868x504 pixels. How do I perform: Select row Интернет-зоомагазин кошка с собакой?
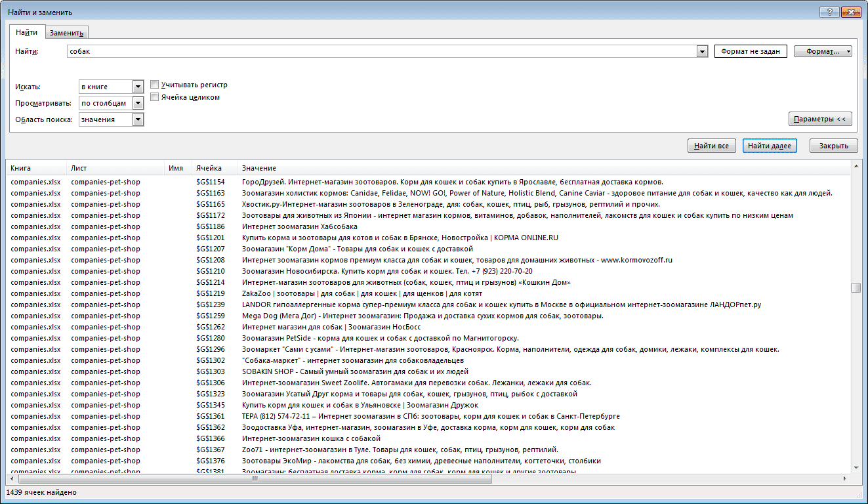428,438
